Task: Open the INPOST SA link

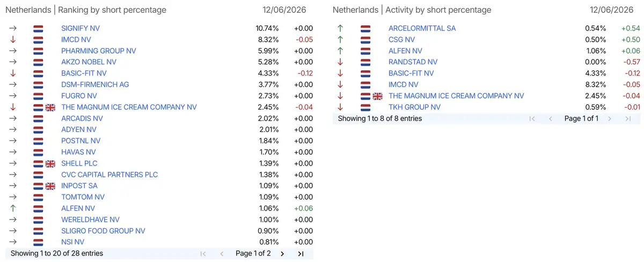Action: pos(79,186)
